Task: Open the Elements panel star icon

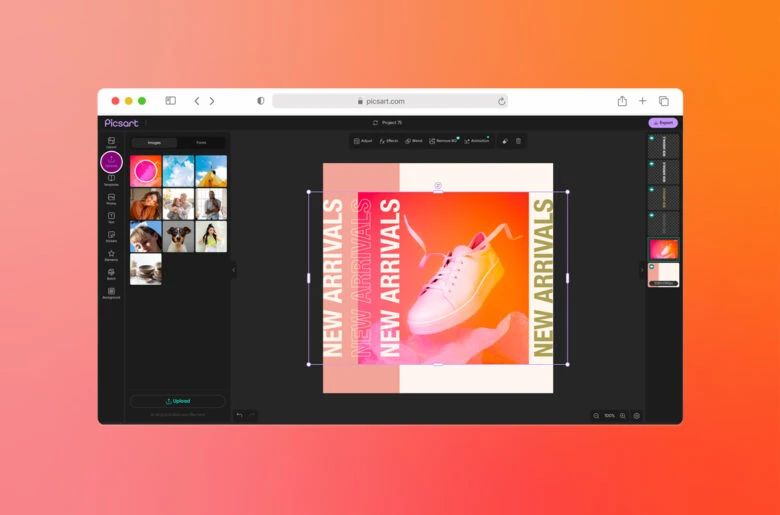Action: (111, 255)
